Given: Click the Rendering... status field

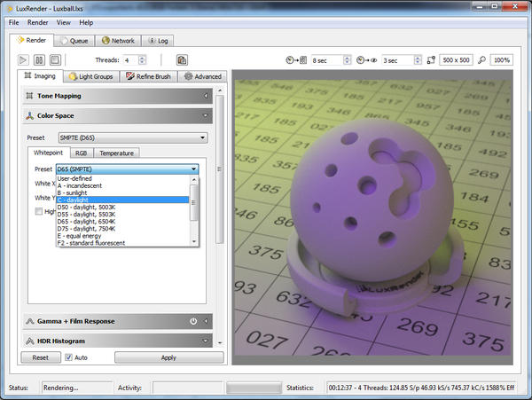Looking at the screenshot, I should tap(77, 388).
